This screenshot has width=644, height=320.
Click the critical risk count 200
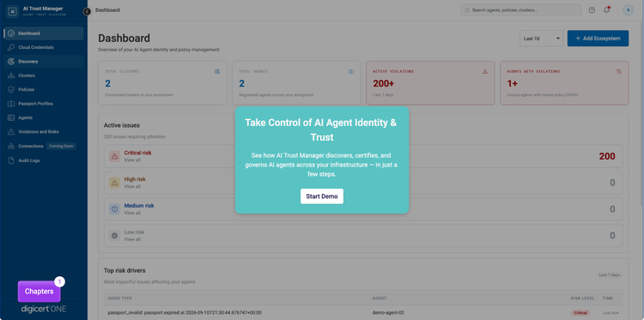[x=606, y=156]
